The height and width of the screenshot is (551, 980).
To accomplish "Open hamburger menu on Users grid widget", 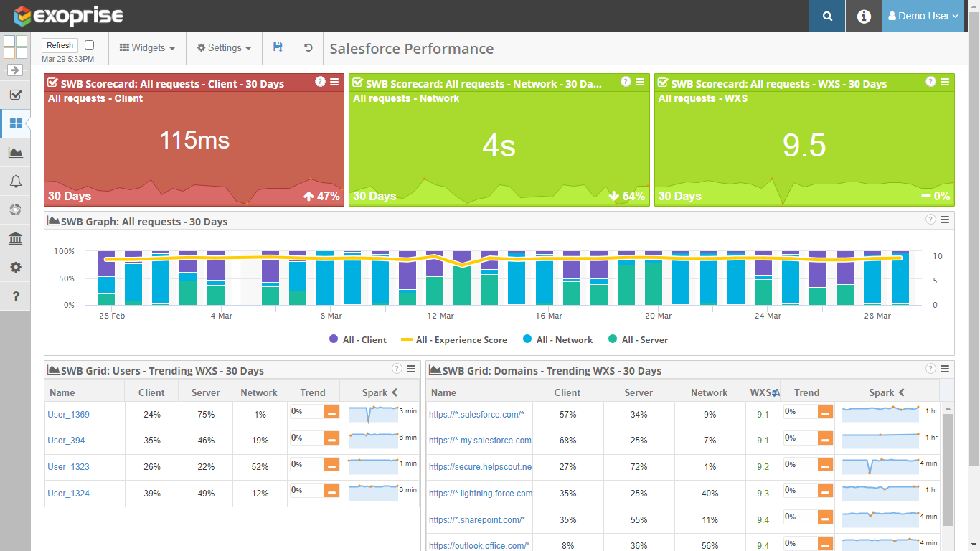I will (x=411, y=369).
